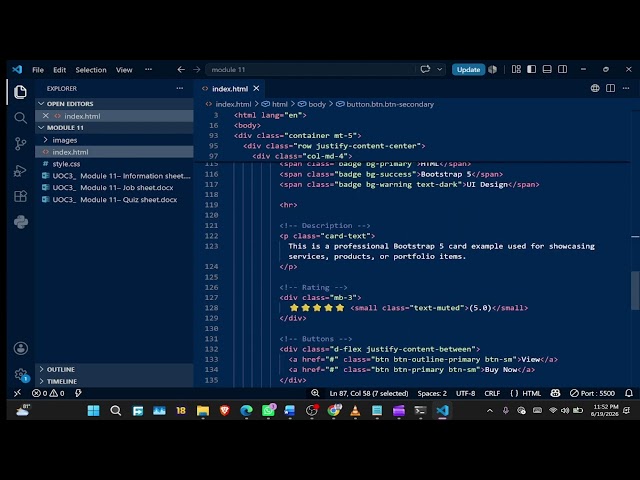Click html breadcrumb segment
This screenshot has height=480, width=640.
tap(275, 104)
